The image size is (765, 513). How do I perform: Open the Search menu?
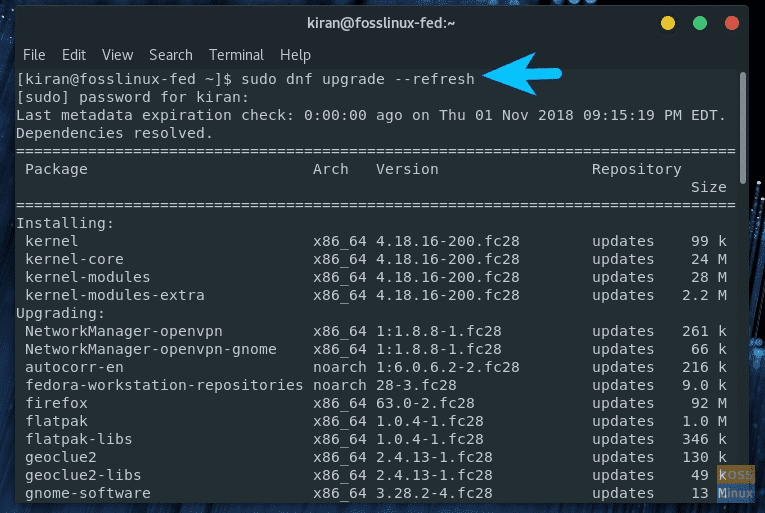tap(171, 55)
